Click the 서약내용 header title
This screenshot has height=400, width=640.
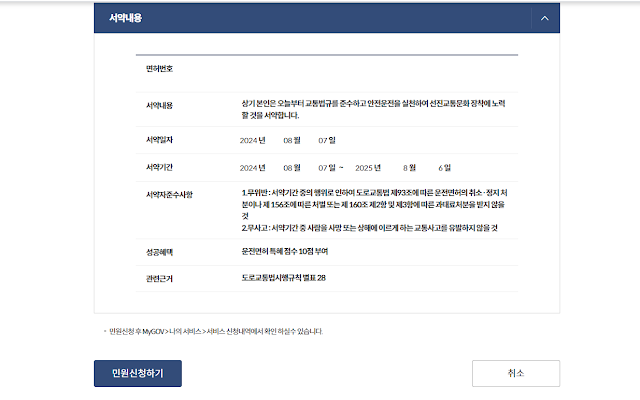(x=125, y=18)
